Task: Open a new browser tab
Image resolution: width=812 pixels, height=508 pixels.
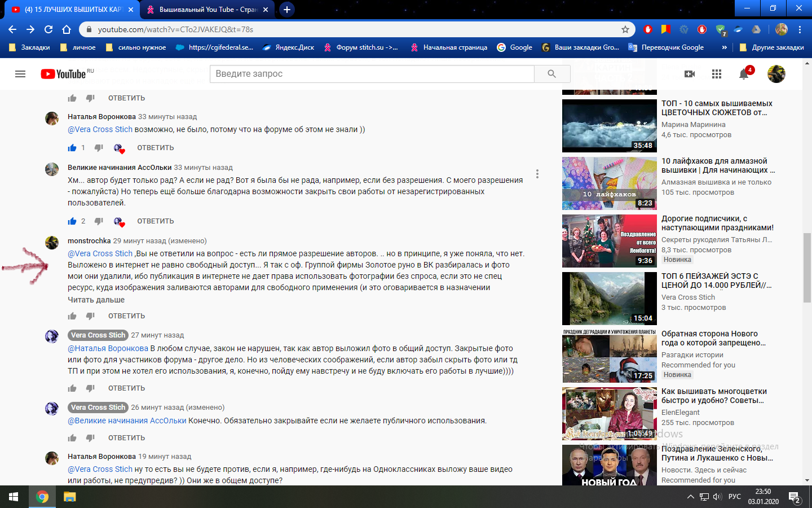Action: coord(287,10)
